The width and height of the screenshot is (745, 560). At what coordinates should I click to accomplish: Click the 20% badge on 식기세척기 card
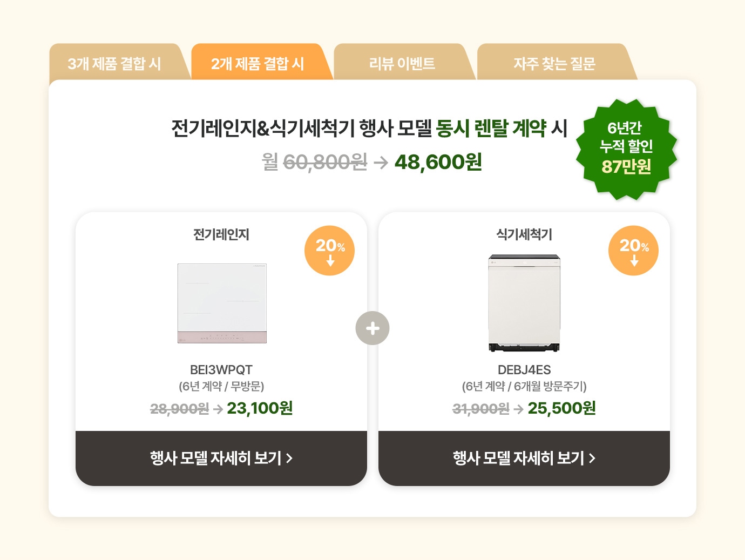point(633,251)
